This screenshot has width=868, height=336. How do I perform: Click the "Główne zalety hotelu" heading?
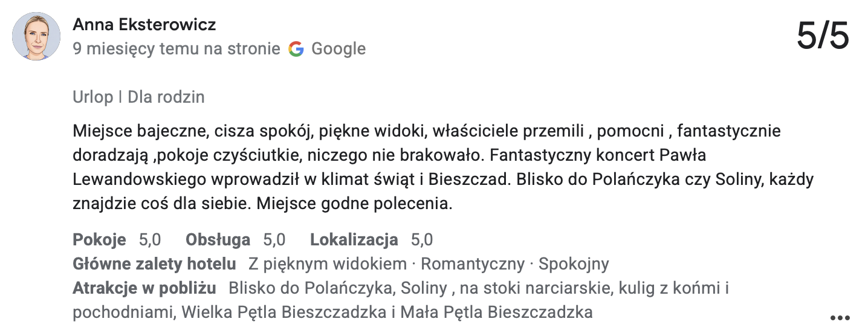click(x=154, y=264)
